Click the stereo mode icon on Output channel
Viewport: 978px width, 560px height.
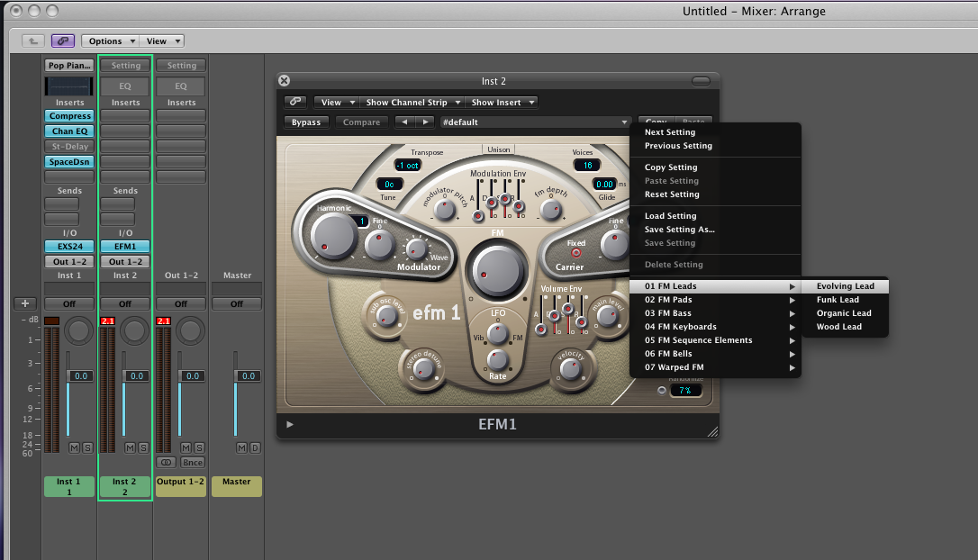[x=166, y=463]
